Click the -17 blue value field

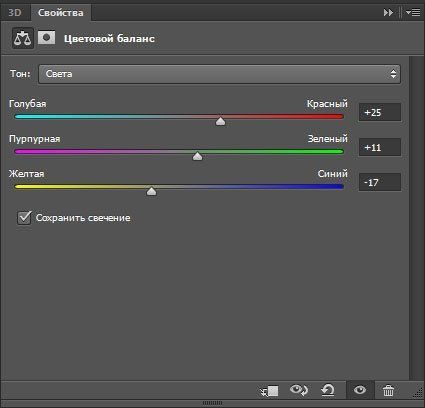380,182
